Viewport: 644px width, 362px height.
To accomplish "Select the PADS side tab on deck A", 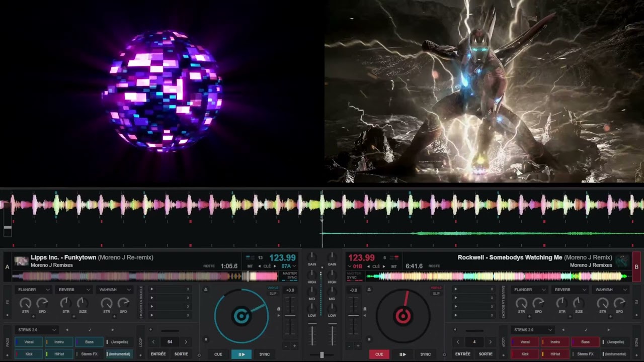I will click(7, 342).
